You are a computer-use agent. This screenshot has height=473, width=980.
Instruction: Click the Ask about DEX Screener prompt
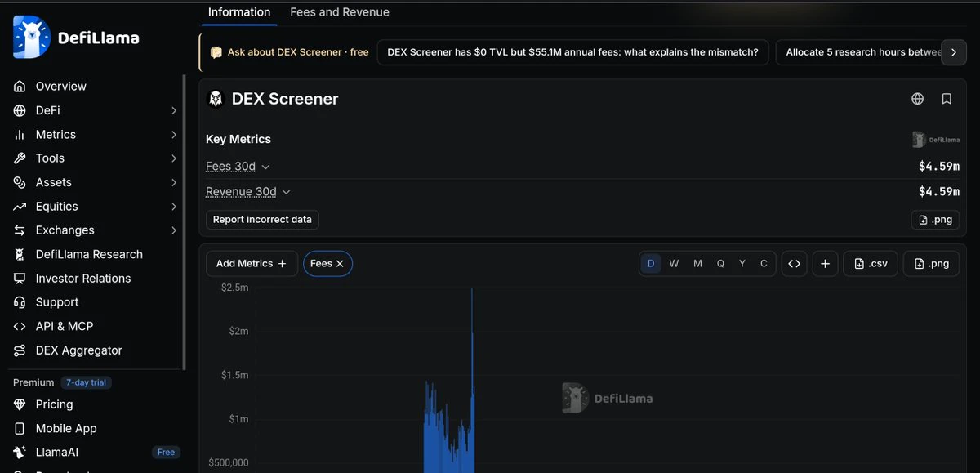click(290, 52)
